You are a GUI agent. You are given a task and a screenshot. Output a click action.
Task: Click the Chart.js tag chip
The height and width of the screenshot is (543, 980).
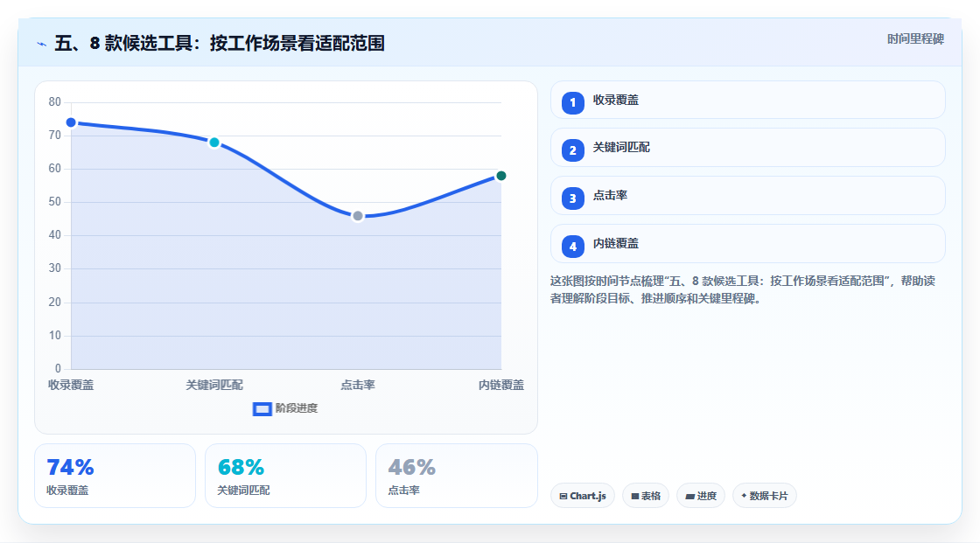tap(583, 496)
